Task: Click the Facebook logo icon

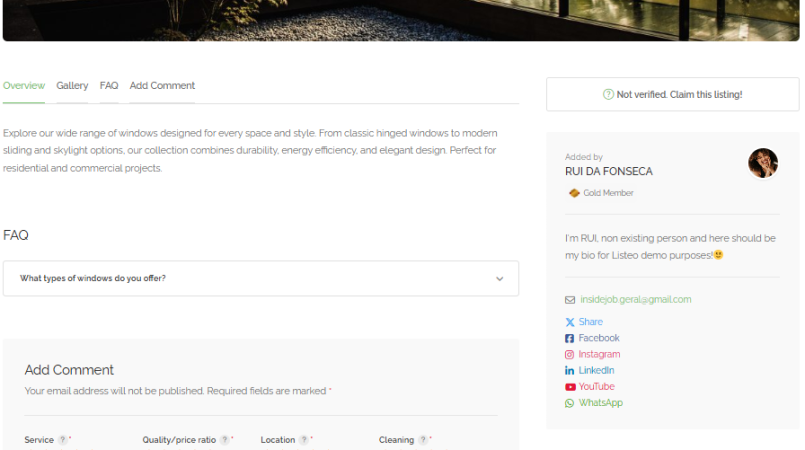Action: tap(570, 338)
